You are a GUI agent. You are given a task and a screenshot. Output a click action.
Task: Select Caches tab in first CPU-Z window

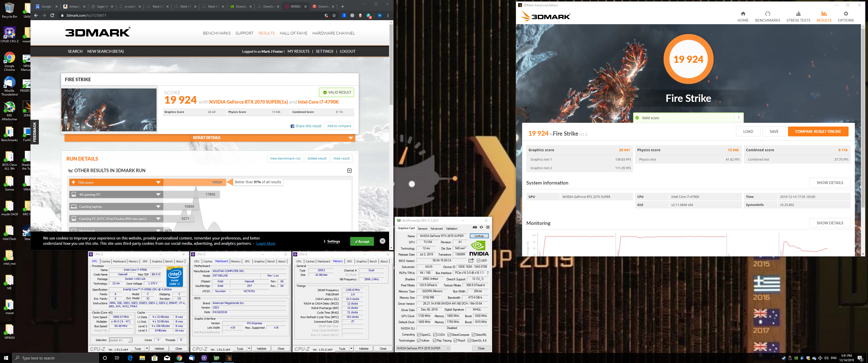105,261
